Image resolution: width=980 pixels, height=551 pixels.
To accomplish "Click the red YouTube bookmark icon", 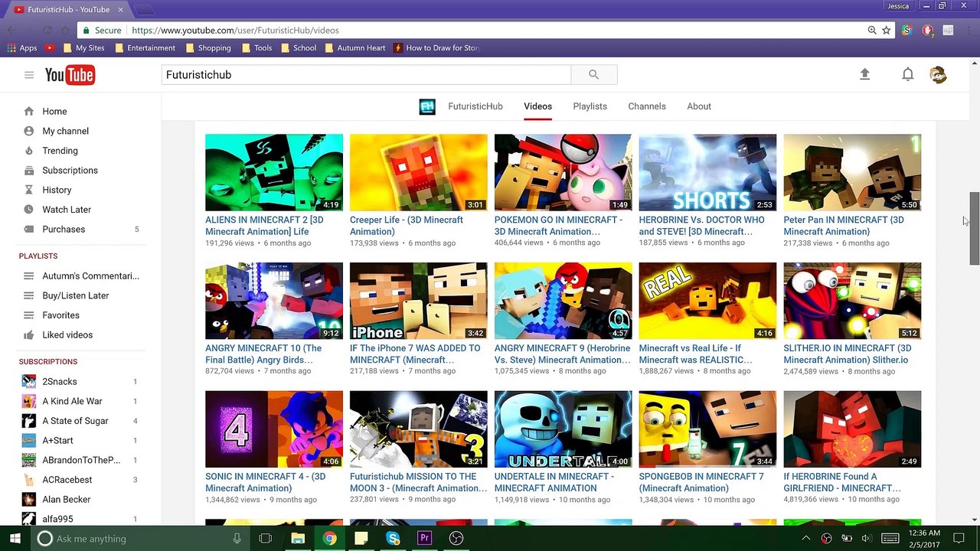I will coord(50,47).
